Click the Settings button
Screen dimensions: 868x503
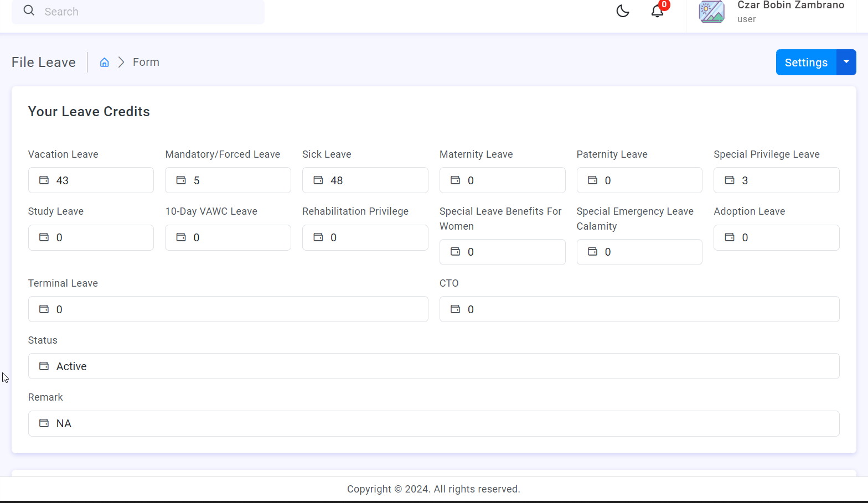tap(806, 63)
